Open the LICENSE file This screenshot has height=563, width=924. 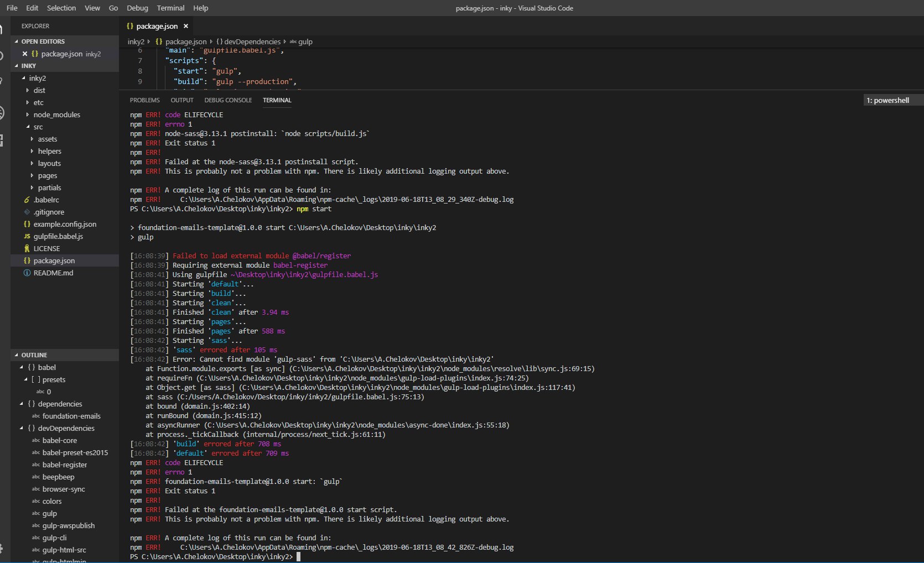click(46, 248)
